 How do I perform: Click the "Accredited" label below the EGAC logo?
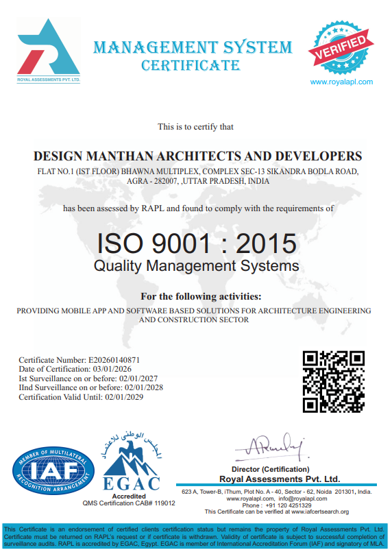click(129, 496)
